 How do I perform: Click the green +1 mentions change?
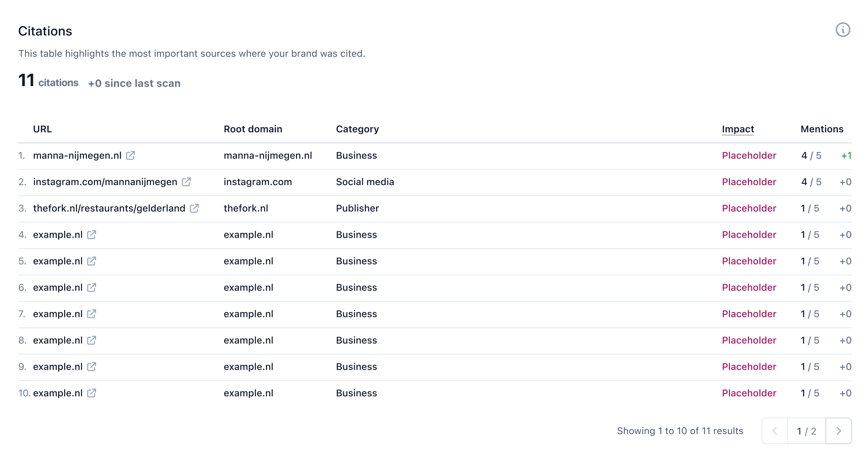pos(846,155)
